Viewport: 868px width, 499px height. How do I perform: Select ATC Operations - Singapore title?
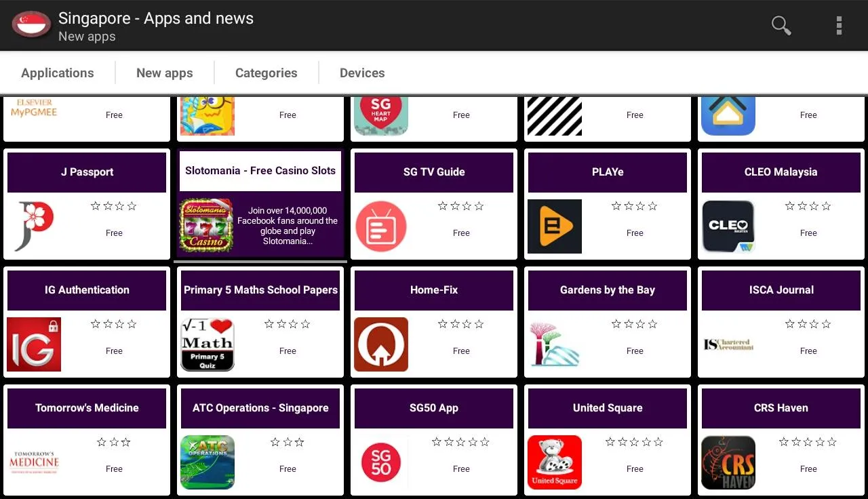[260, 408]
